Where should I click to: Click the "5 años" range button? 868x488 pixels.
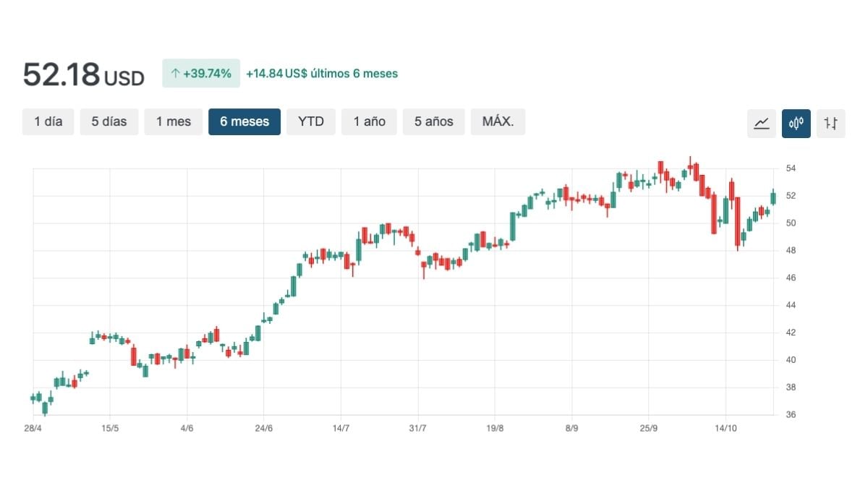(x=433, y=121)
